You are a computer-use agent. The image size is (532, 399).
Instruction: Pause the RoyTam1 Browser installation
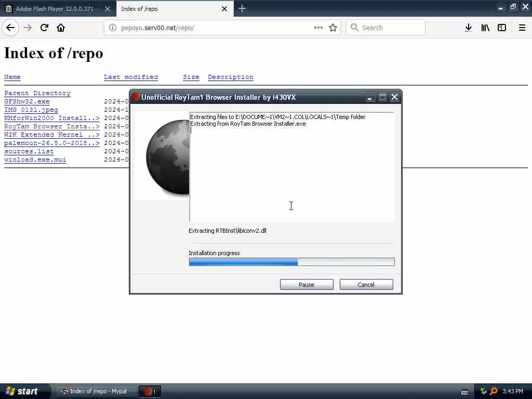coord(307,284)
